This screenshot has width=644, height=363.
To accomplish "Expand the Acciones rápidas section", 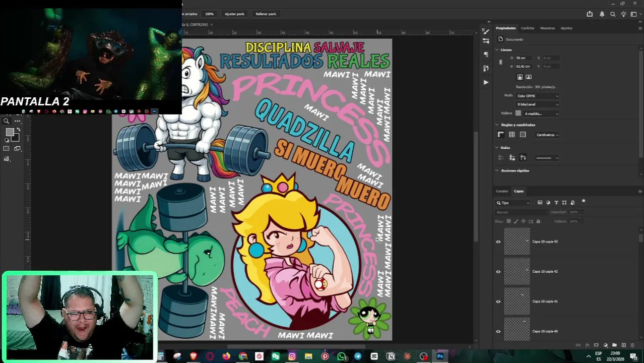I will coord(497,171).
